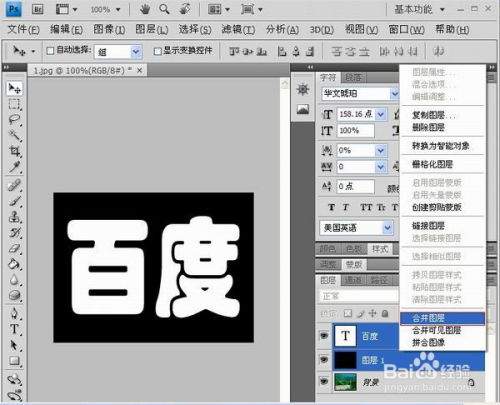Switch to the 段落 paragraph tab
500x405 pixels.
353,78
